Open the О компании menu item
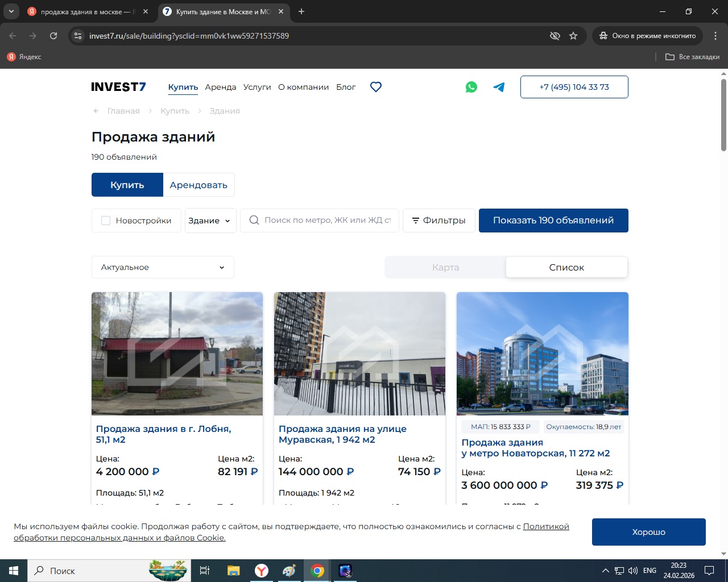This screenshot has width=728, height=582. point(304,87)
